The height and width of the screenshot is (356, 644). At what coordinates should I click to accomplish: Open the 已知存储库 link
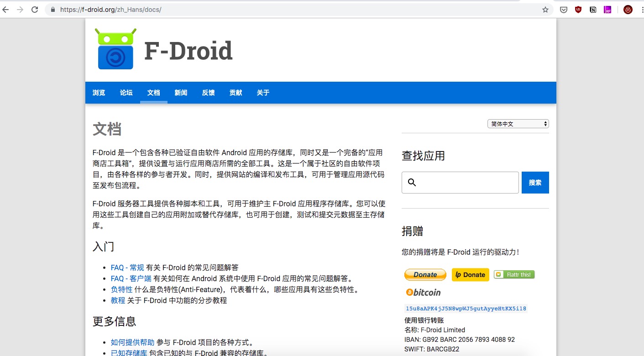[129, 353]
